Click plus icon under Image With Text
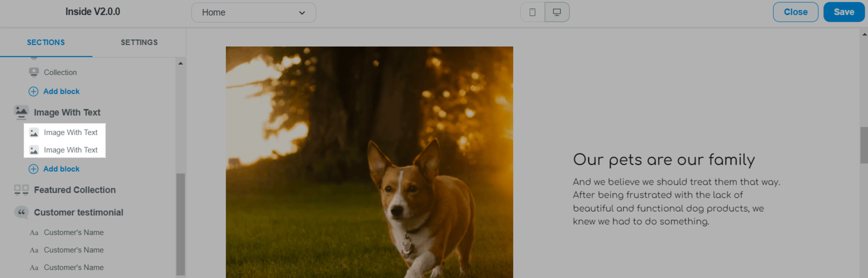The height and width of the screenshot is (278, 868). tap(34, 169)
